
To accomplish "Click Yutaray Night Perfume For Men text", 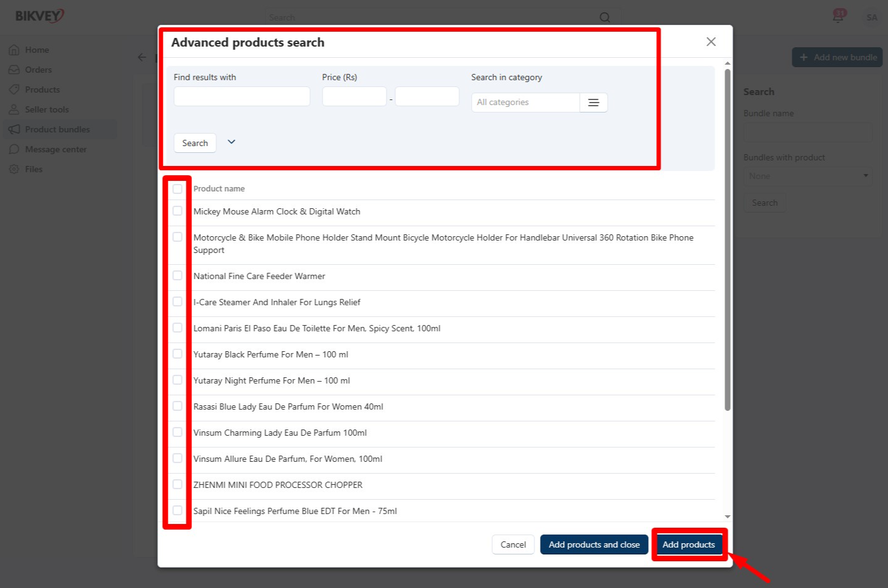I will point(272,380).
